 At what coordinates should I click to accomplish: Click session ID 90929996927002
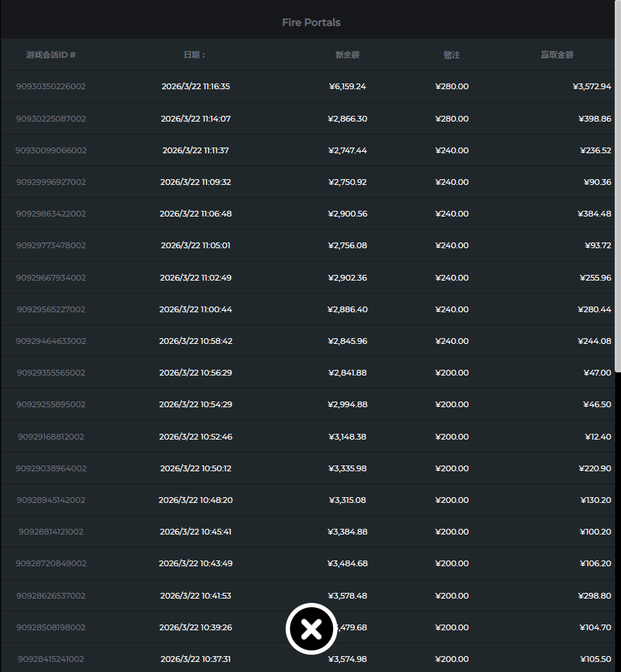coord(50,182)
